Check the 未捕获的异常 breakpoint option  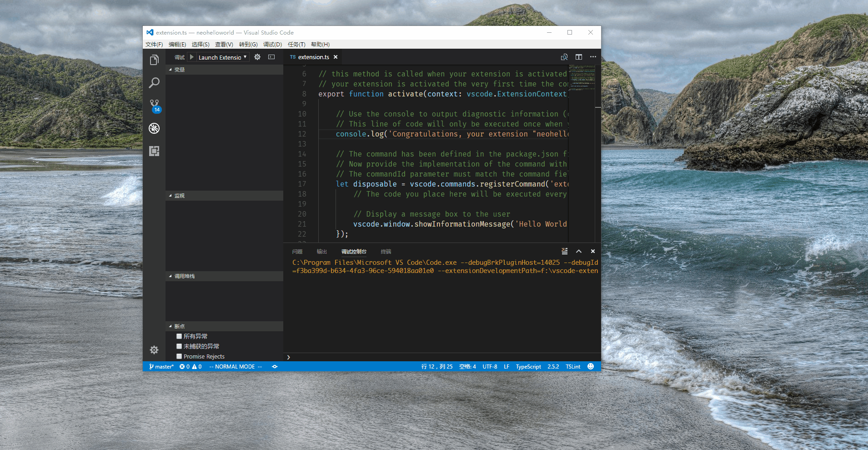tap(180, 346)
